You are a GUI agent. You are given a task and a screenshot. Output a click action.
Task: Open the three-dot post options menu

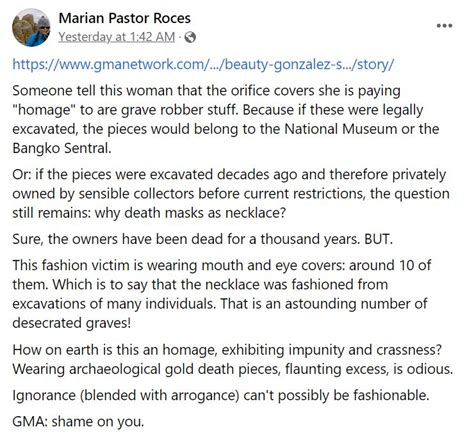[445, 26]
